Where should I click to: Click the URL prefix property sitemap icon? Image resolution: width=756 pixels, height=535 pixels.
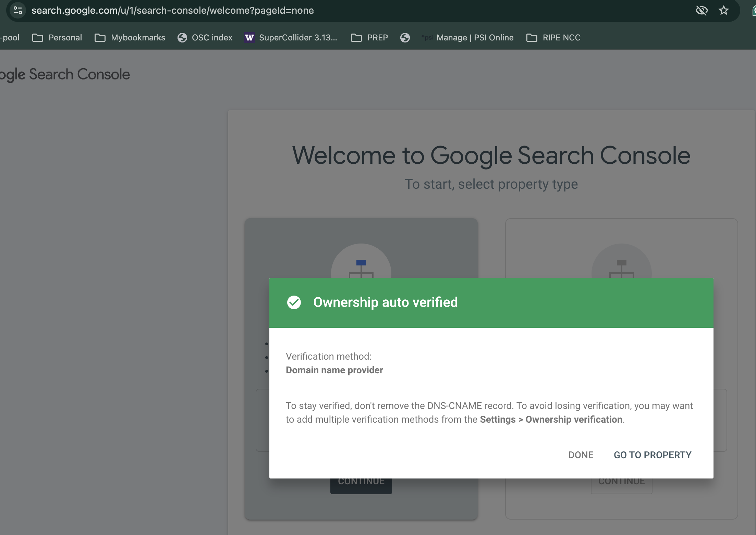coord(621,268)
